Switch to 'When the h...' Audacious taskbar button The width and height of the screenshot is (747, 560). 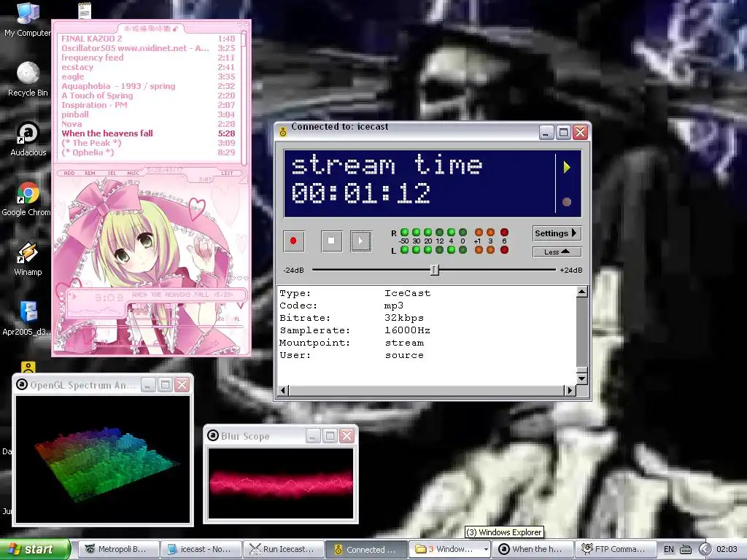[x=532, y=549]
